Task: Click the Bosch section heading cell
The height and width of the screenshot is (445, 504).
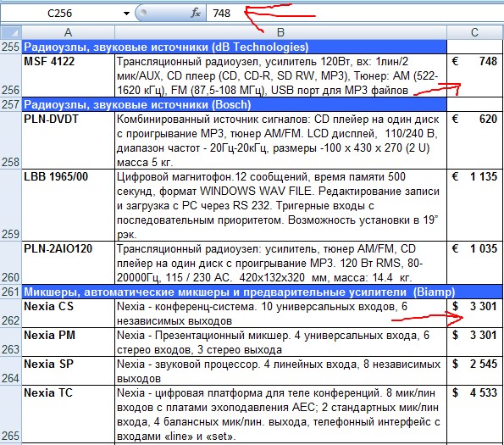Action: coord(234,104)
